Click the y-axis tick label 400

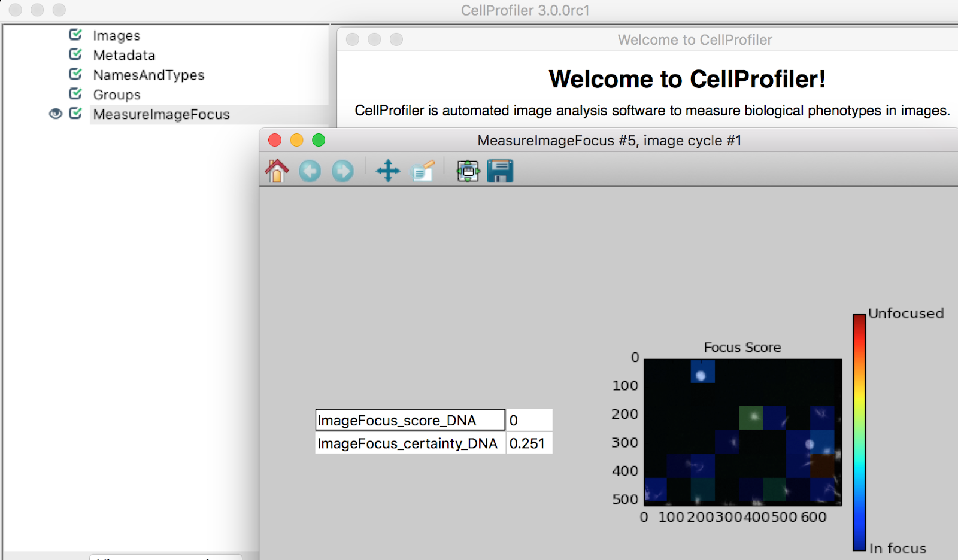(625, 471)
